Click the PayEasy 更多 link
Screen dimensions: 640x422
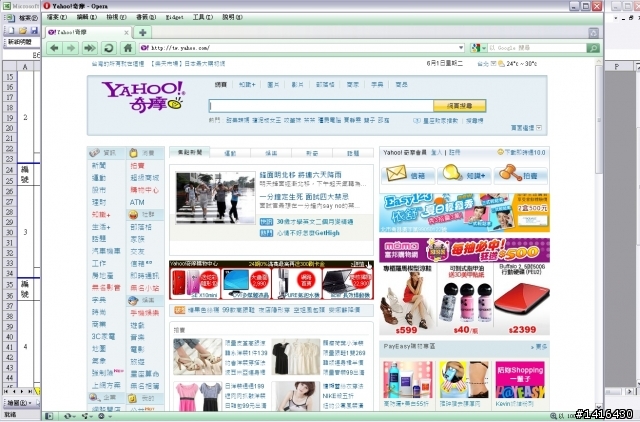tap(539, 347)
